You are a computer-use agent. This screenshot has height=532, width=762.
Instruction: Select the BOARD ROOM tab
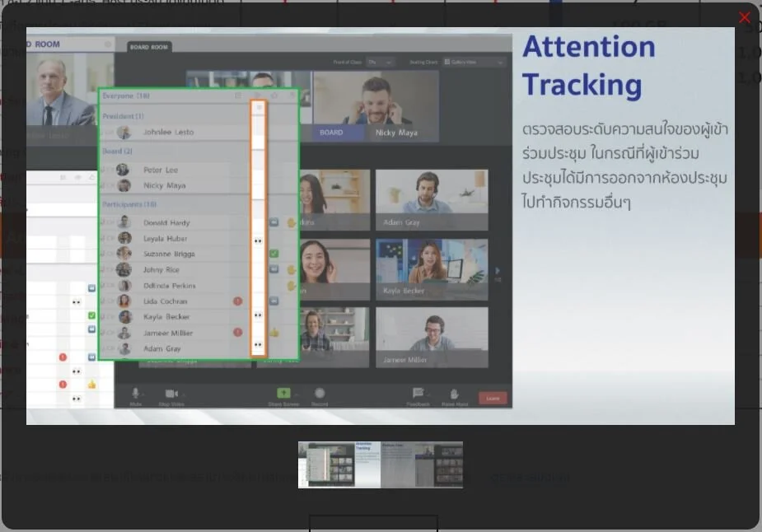[x=149, y=47]
